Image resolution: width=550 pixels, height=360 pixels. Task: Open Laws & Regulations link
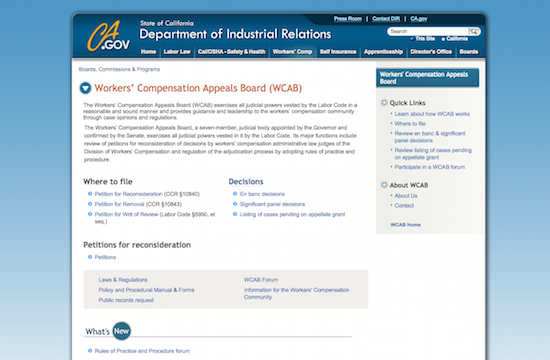tap(123, 280)
